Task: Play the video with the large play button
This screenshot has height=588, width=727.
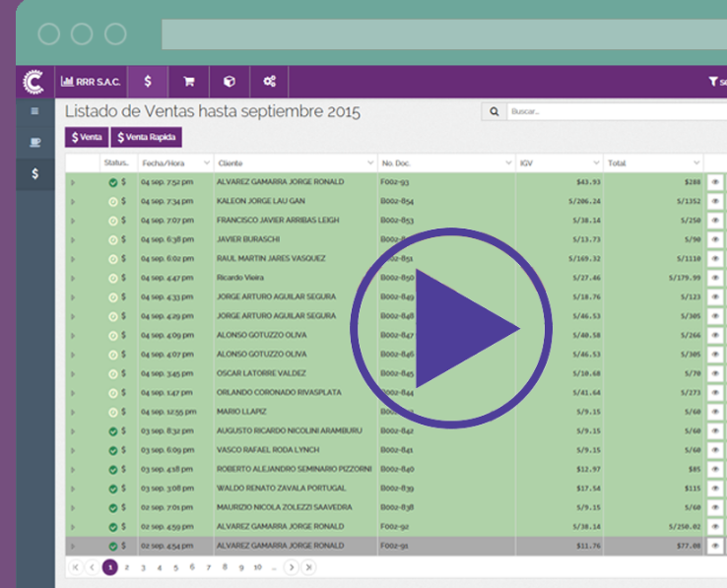Action: 450,328
